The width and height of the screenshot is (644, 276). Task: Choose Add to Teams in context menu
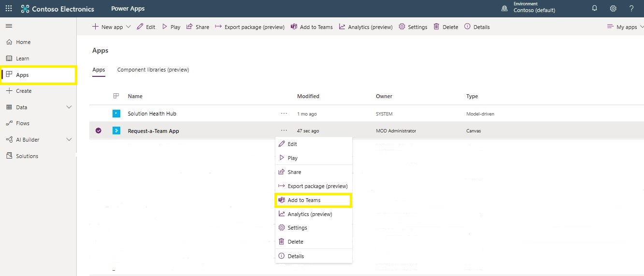click(x=314, y=200)
